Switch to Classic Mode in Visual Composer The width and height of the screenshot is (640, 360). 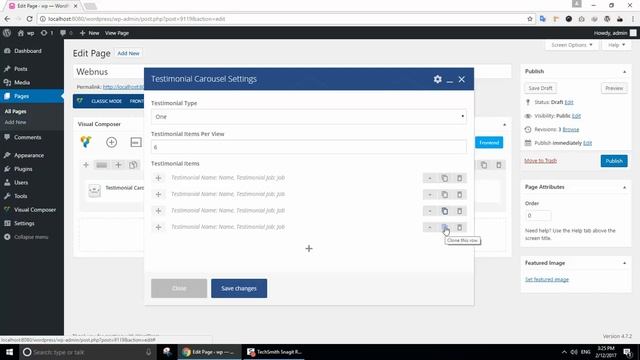pos(106,101)
